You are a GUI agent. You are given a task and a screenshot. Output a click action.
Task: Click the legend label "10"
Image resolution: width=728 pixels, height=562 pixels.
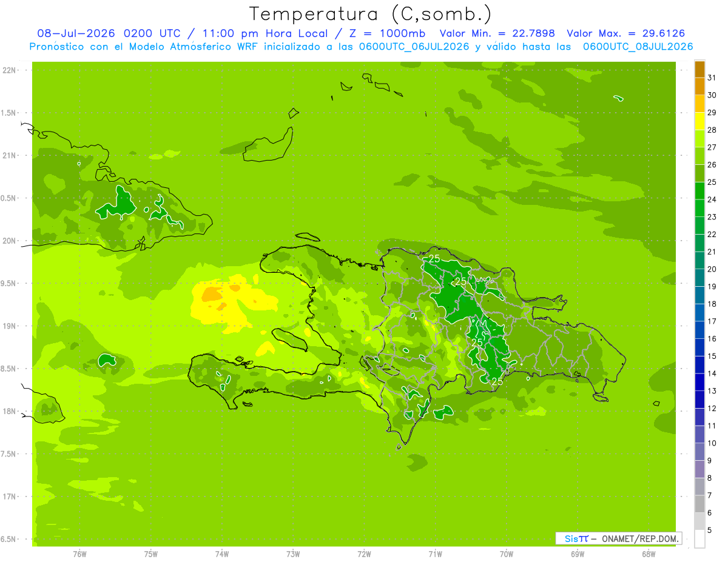tap(712, 443)
